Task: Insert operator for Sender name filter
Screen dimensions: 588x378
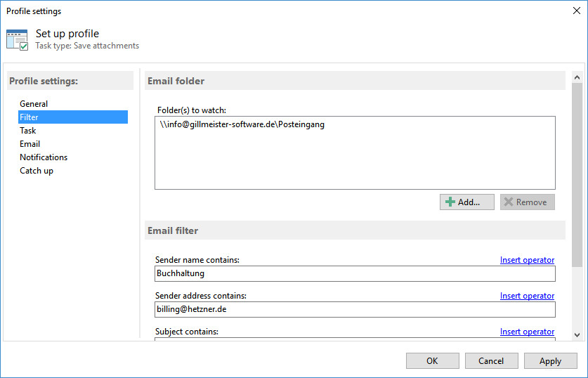Action: click(x=527, y=260)
